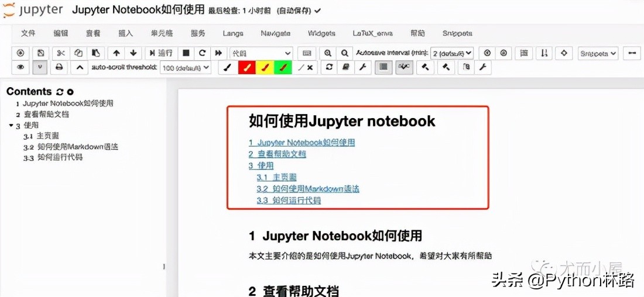Click the book icon in second toolbar row
This screenshot has height=297, width=644.
(346, 67)
